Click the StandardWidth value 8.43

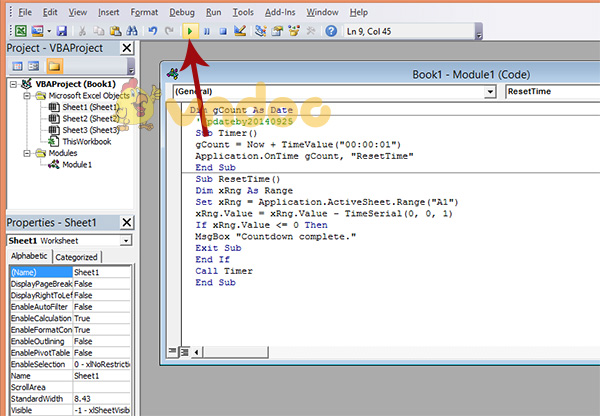click(x=101, y=398)
